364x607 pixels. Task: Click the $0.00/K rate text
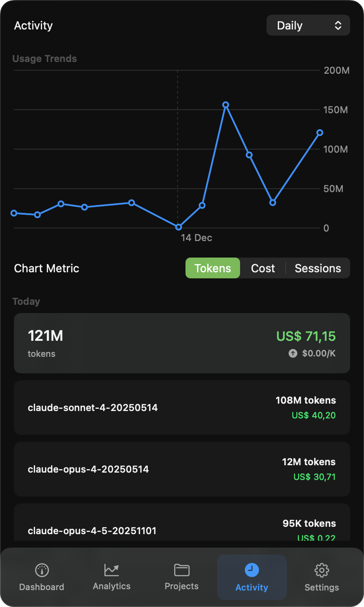click(319, 353)
